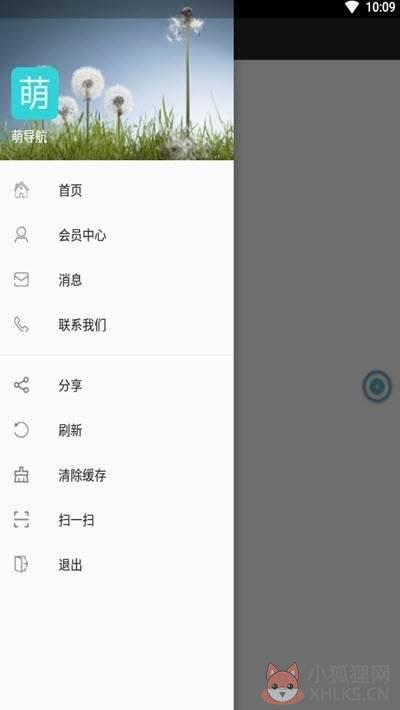Tap 退出 to exit the app
This screenshot has height=710, width=400.
(x=116, y=565)
